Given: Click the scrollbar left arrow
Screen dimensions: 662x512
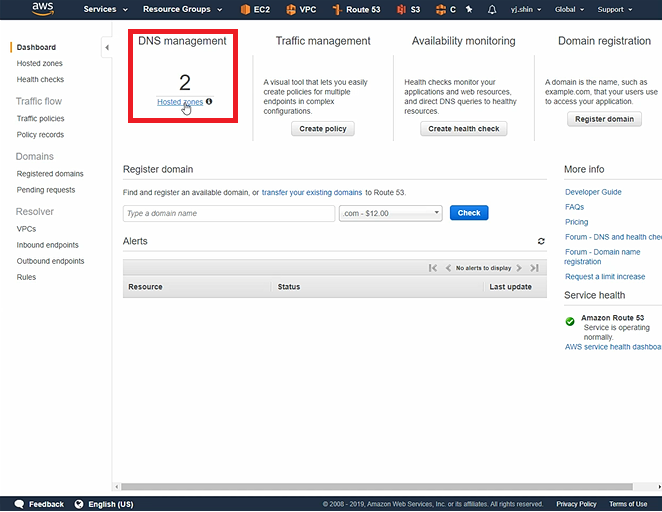Looking at the screenshot, I should point(117,487).
